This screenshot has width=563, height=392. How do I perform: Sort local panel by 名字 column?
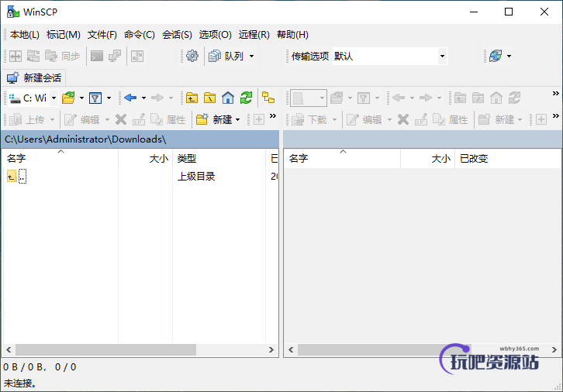click(x=60, y=158)
